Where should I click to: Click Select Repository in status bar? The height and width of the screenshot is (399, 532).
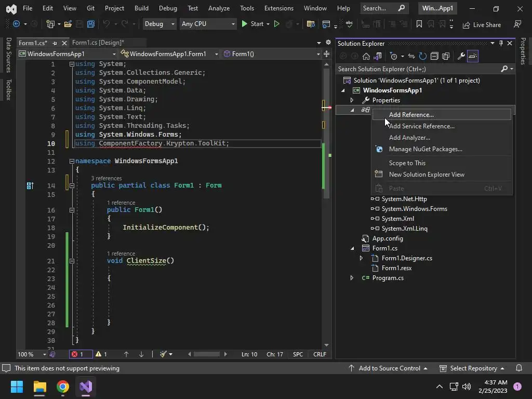pyautogui.click(x=472, y=368)
